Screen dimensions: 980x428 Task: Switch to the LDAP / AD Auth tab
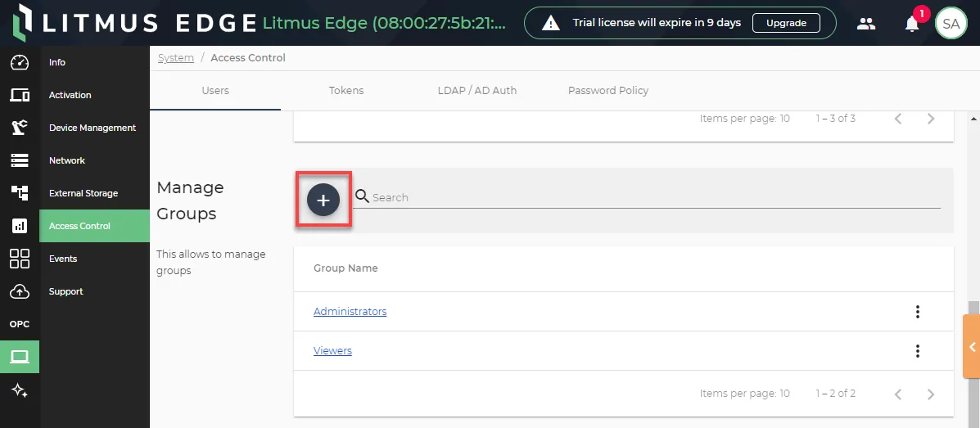coord(476,91)
